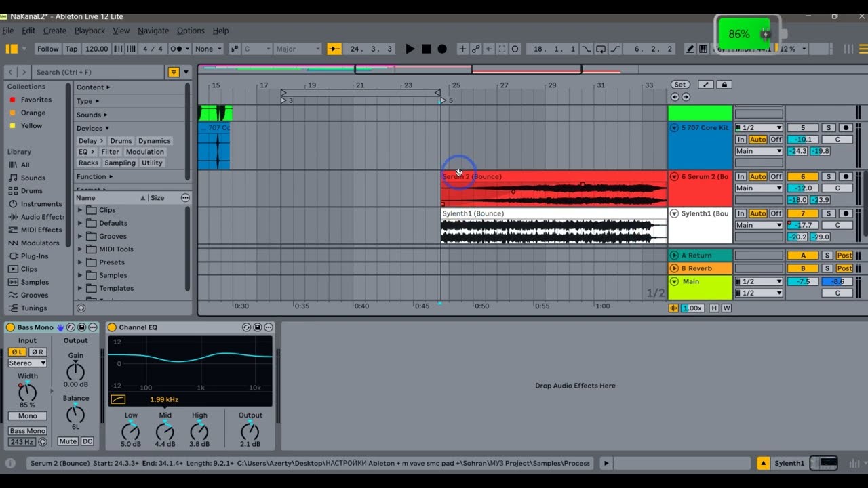Select the Dynamics device filter tag
Viewport: 868px width, 488px height.
click(x=154, y=141)
